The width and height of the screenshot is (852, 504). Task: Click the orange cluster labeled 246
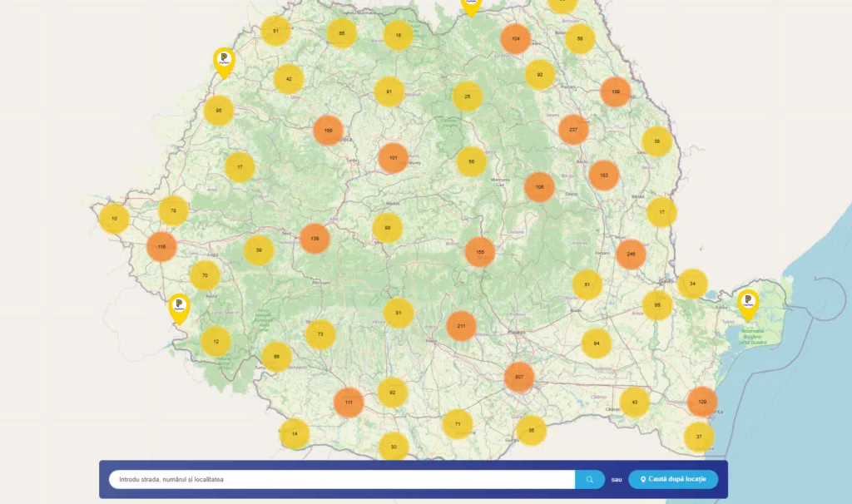tap(631, 254)
